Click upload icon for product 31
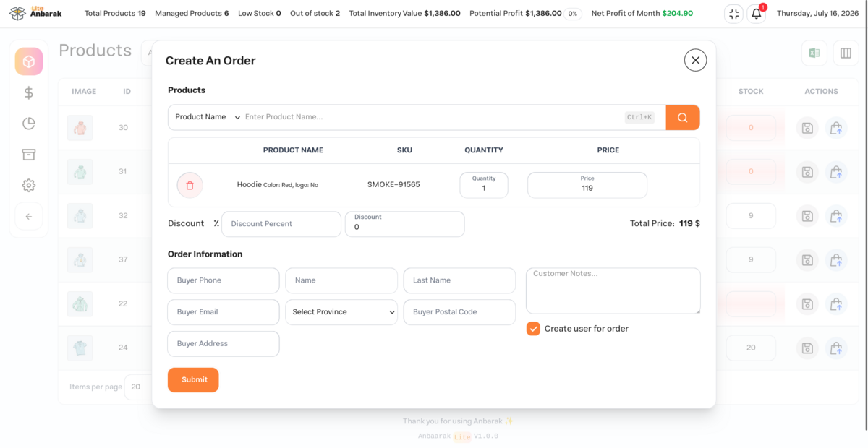This screenshot has width=868, height=448. point(836,172)
